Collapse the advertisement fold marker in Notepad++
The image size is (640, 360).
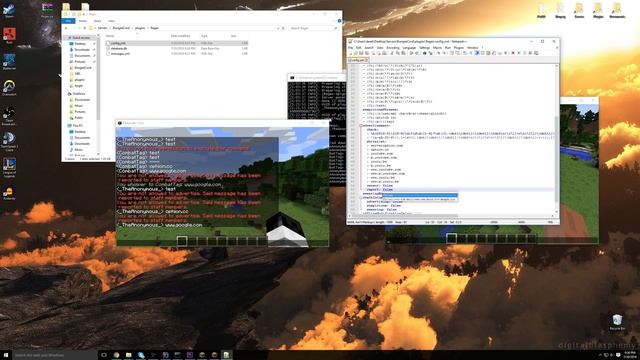(x=360, y=126)
